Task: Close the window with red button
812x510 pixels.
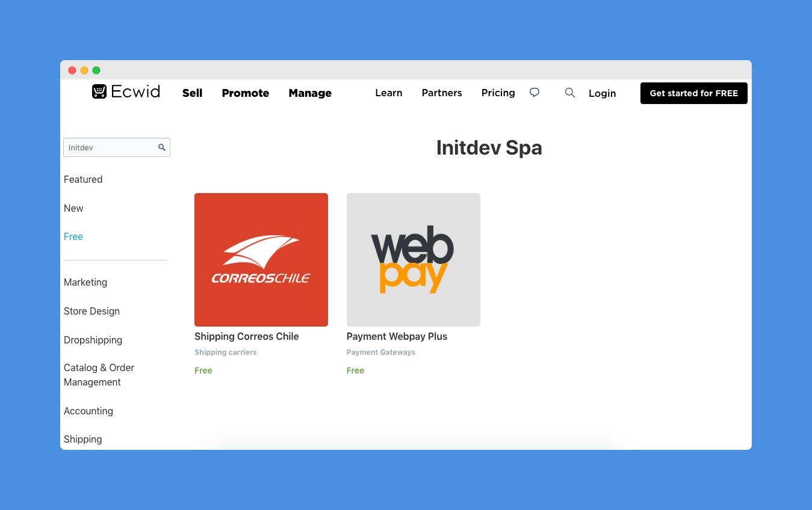Action: (72, 70)
